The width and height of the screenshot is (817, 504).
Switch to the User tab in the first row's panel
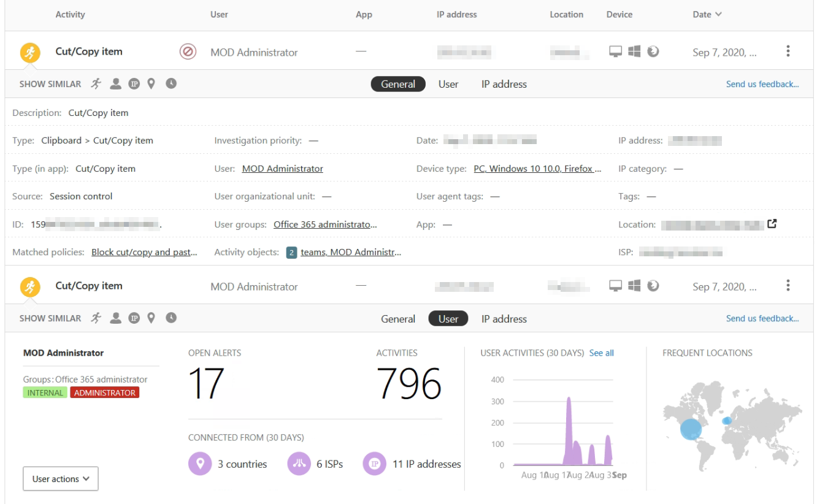pyautogui.click(x=448, y=84)
